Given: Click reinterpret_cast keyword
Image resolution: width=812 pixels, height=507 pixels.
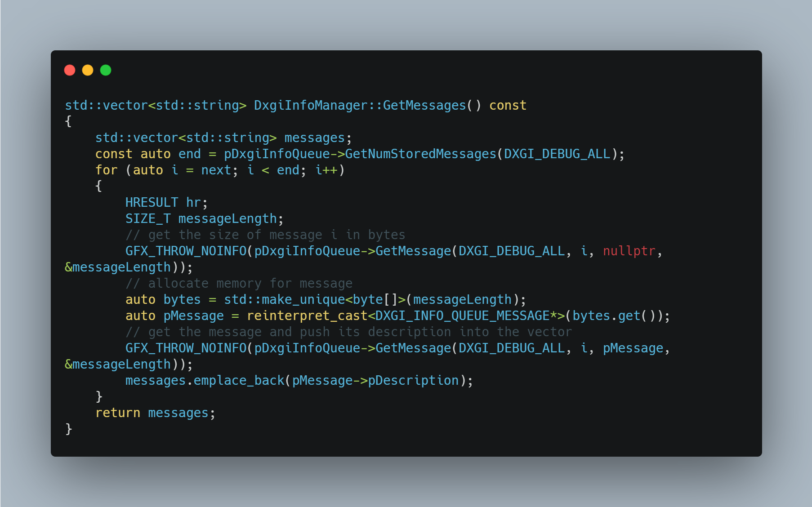Looking at the screenshot, I should pyautogui.click(x=307, y=316).
